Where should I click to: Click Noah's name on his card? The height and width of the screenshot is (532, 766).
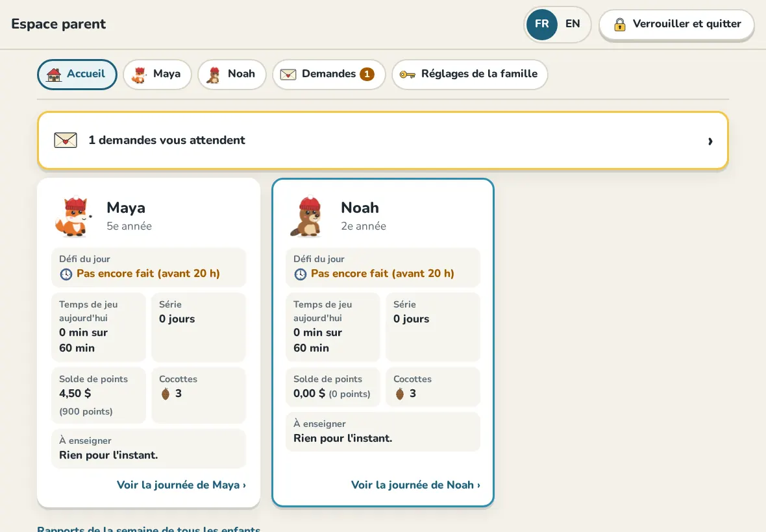[360, 208]
